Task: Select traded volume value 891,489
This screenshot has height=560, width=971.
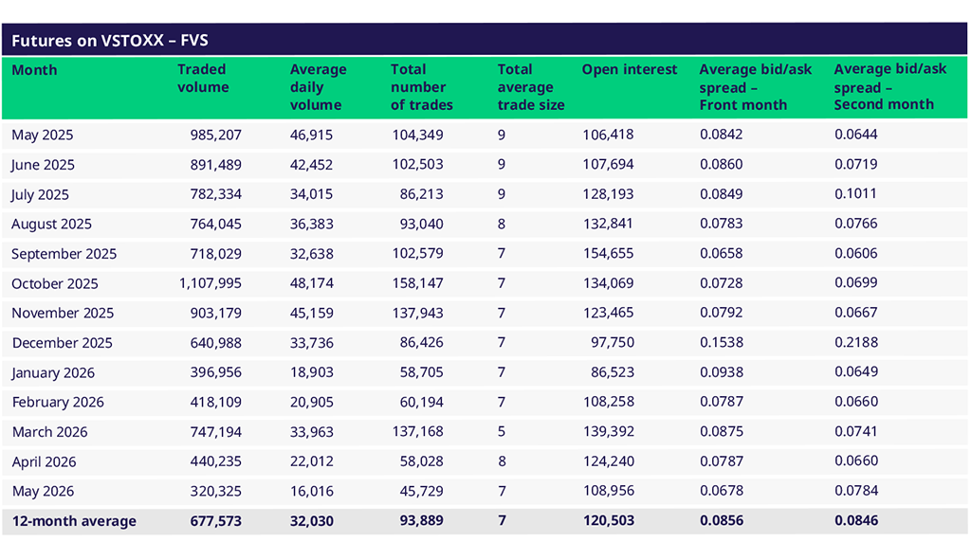Action: (215, 165)
